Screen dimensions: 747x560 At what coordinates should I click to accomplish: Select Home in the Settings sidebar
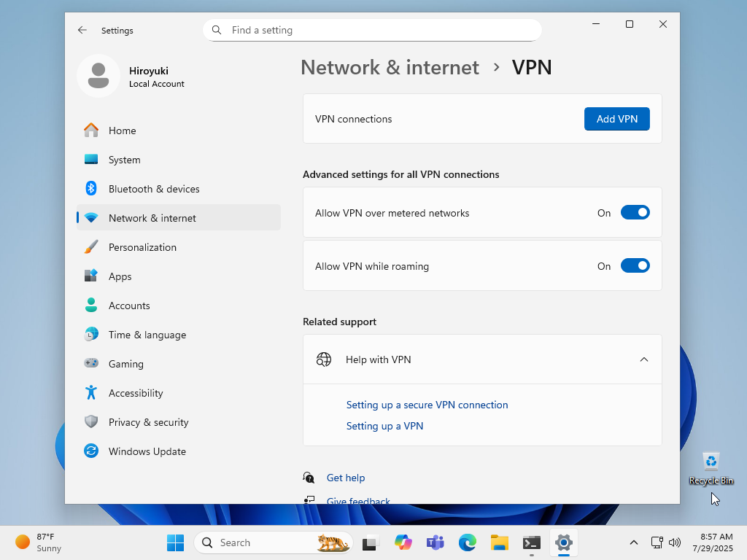click(121, 130)
